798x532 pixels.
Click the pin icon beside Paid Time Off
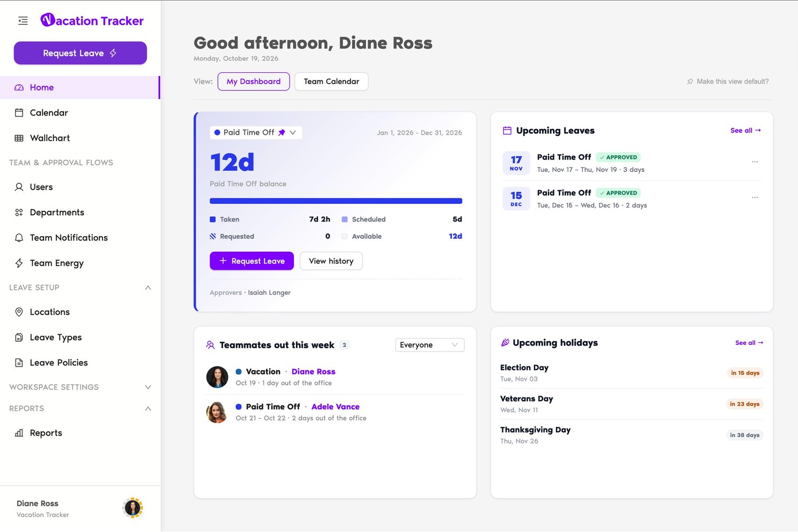click(281, 133)
